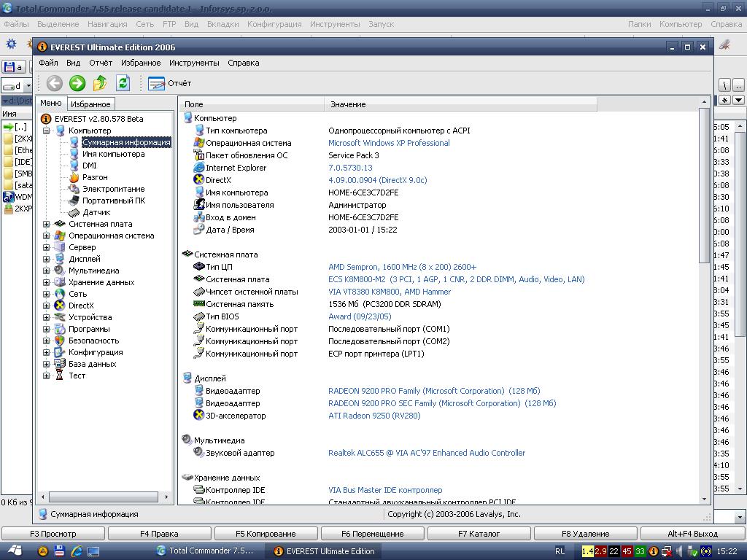The width and height of the screenshot is (747, 560).
Task: Expand the DirectX tree node
Action: pos(47,306)
